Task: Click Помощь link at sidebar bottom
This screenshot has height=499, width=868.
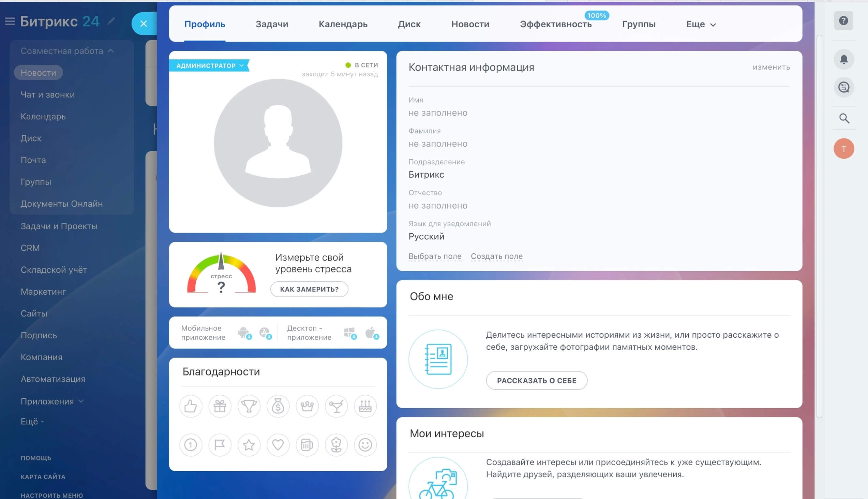Action: [x=36, y=458]
